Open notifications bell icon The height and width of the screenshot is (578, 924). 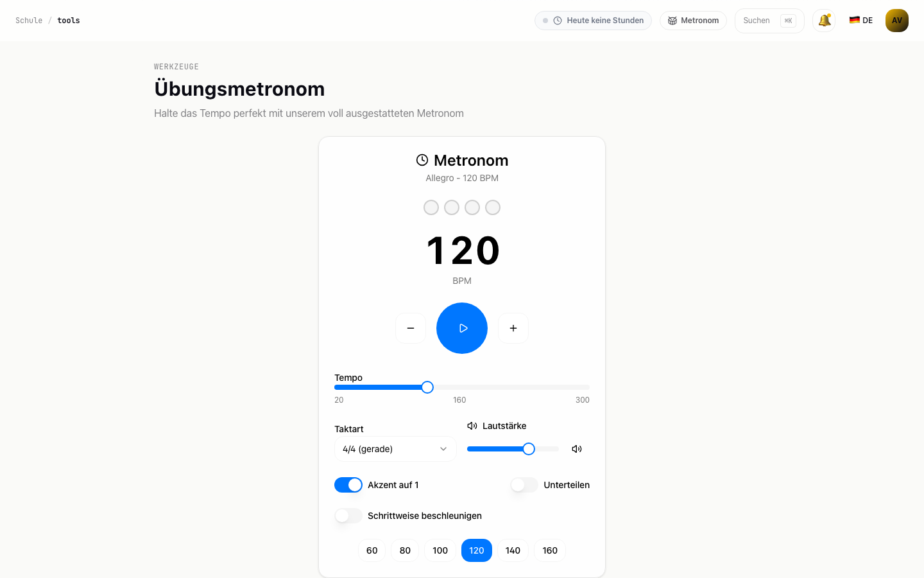tap(824, 21)
